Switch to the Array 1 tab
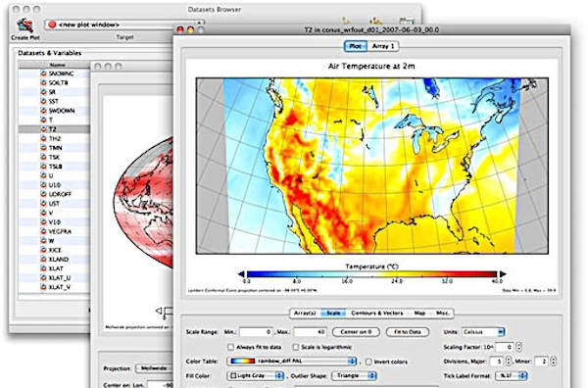 coord(383,46)
